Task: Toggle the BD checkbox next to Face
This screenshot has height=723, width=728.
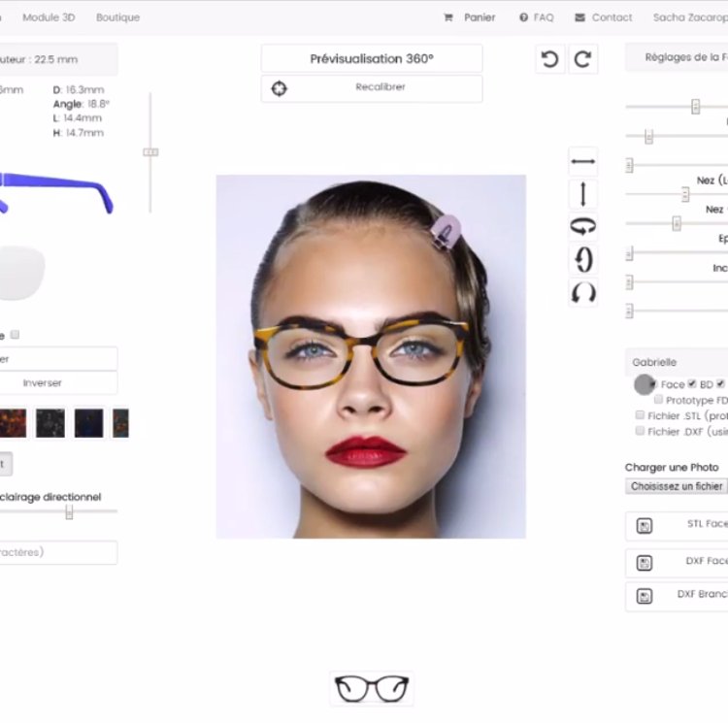Action: tap(692, 383)
